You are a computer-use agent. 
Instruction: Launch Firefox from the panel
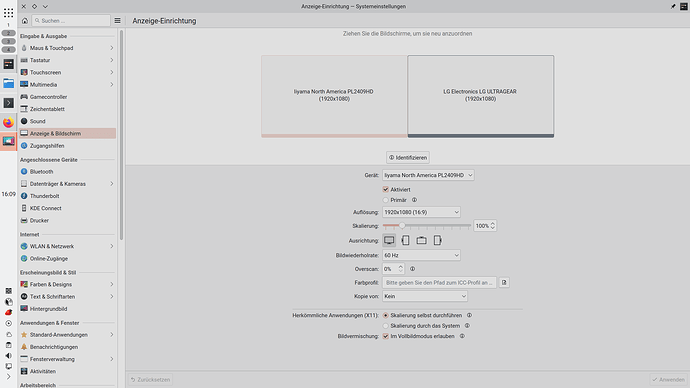click(8, 122)
